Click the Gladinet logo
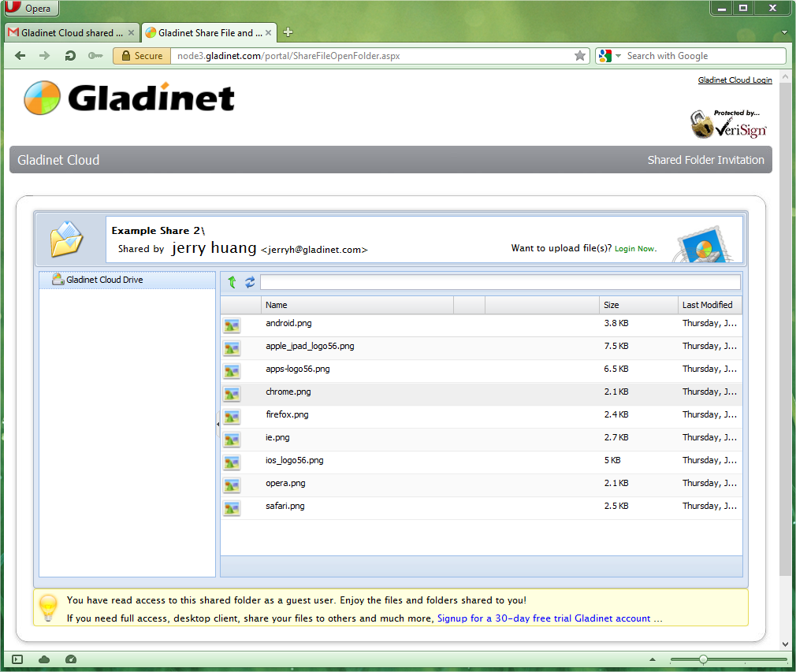 (129, 98)
